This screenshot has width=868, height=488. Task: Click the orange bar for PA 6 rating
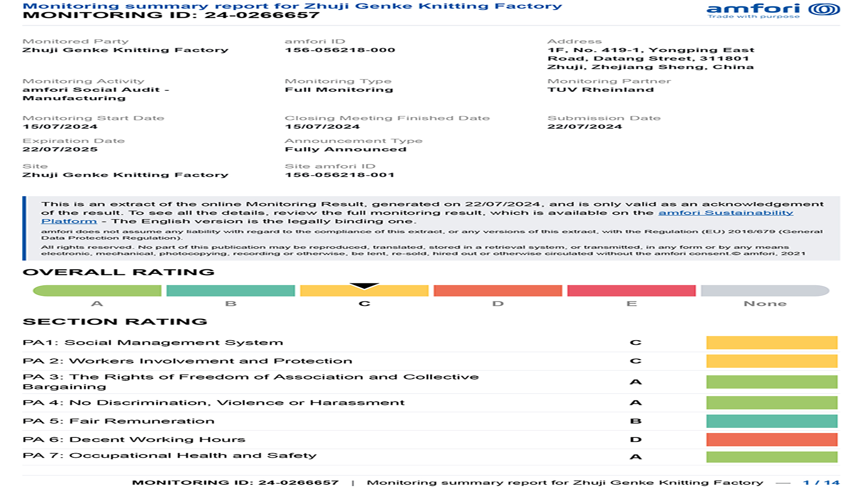coord(772,440)
